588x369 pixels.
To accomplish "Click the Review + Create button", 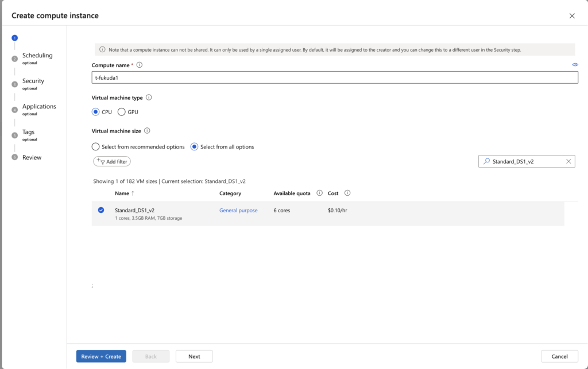I will 101,356.
